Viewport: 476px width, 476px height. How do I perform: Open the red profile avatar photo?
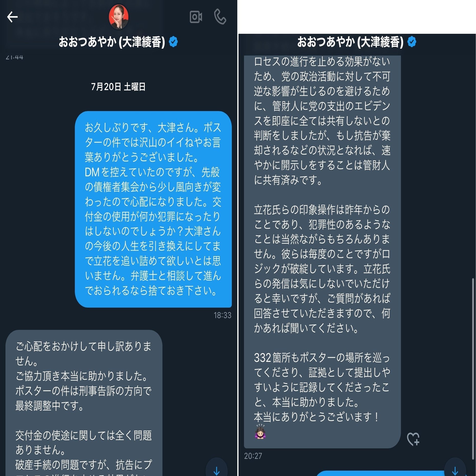[119, 17]
